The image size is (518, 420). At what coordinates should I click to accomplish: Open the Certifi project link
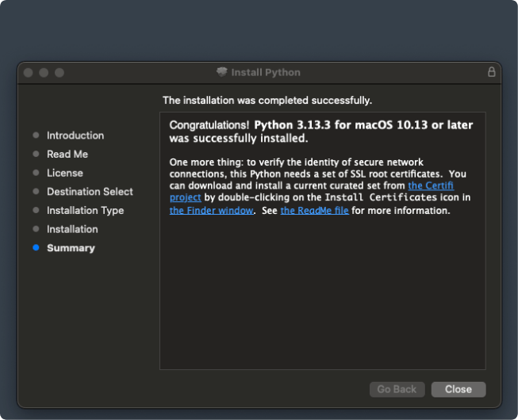431,185
